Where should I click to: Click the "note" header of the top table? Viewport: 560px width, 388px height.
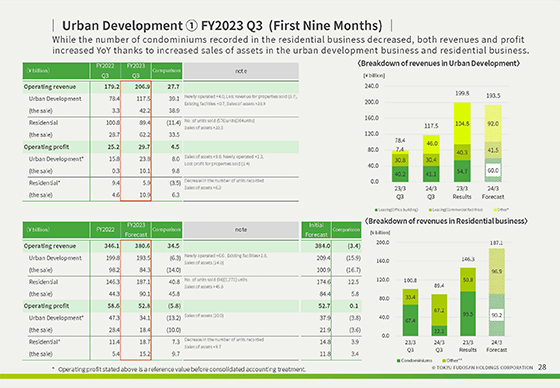(241, 71)
